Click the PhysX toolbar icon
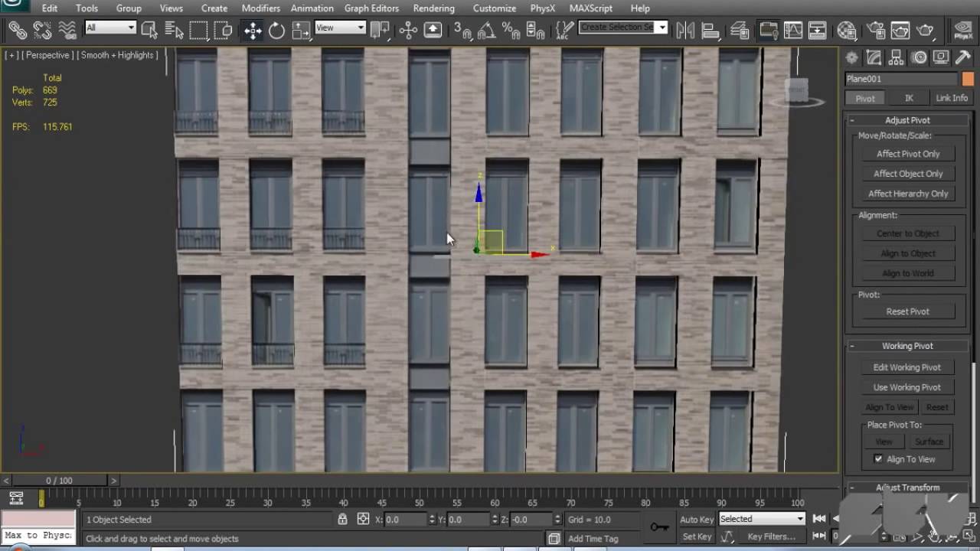This screenshot has height=551, width=980. [962, 30]
